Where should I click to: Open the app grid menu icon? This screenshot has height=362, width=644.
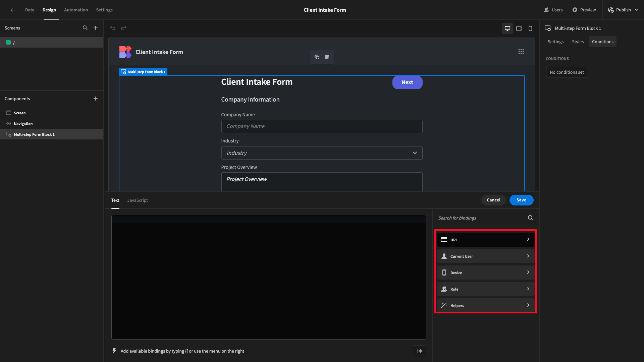click(x=521, y=52)
